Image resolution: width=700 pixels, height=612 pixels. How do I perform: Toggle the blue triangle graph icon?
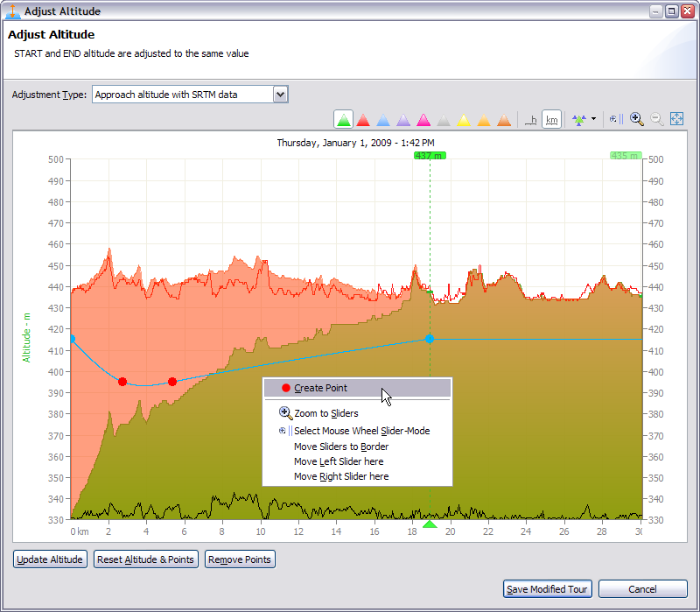383,120
